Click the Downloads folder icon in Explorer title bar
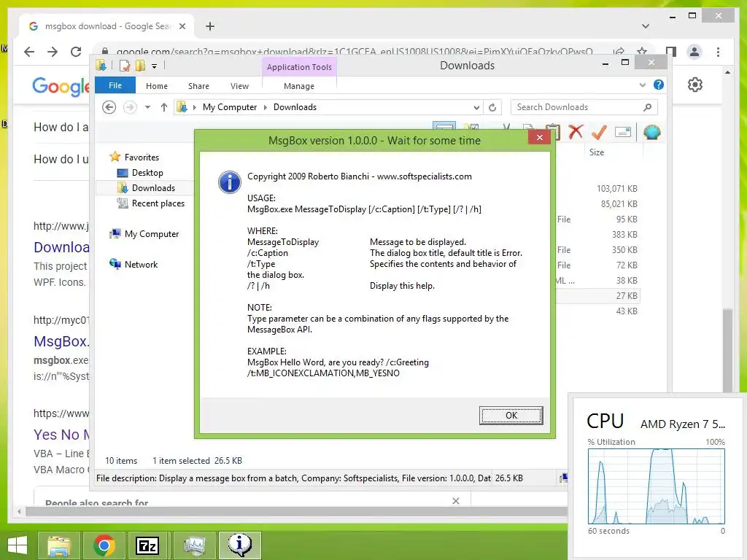The height and width of the screenshot is (560, 747). pyautogui.click(x=101, y=66)
